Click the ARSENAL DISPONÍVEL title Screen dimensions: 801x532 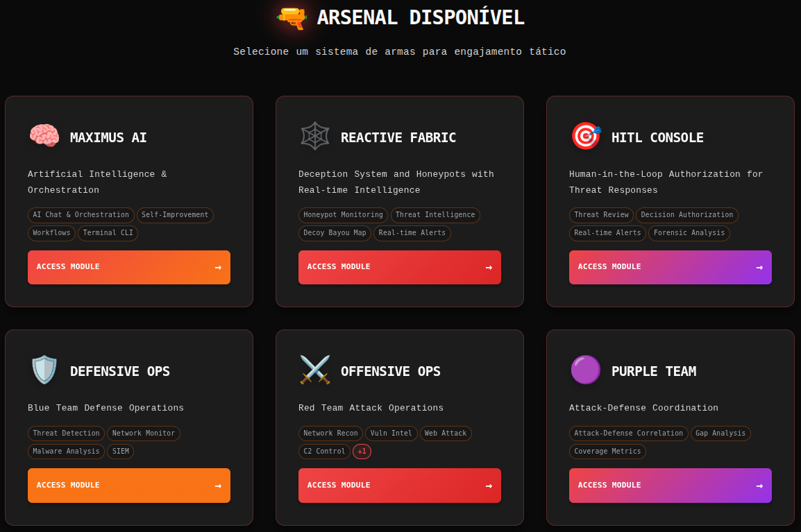[421, 17]
